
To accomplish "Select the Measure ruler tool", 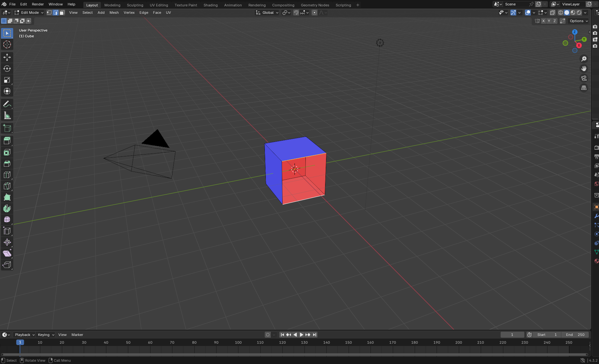I will click(x=7, y=116).
